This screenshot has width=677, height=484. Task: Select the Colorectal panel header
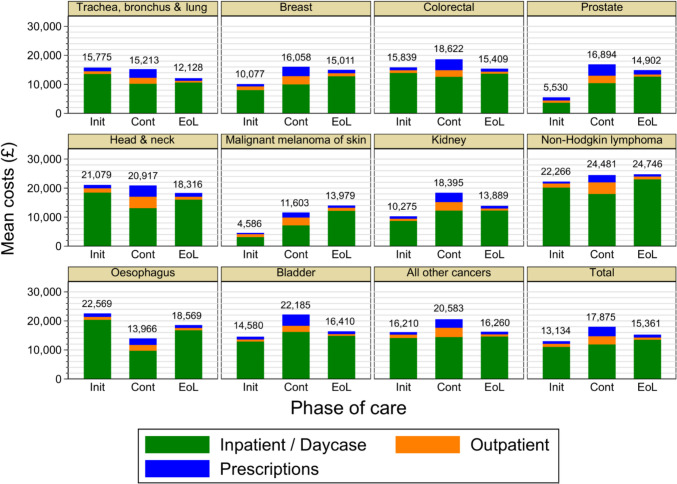(449, 8)
